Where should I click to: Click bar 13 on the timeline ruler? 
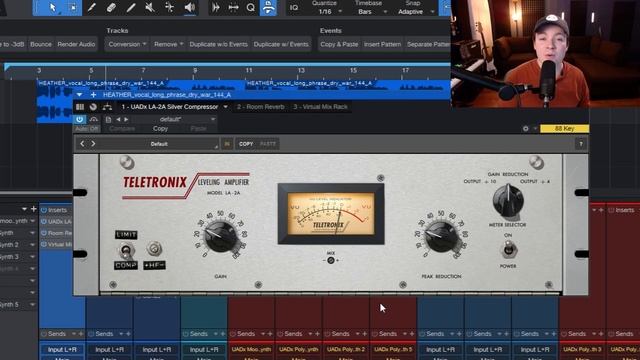point(301,71)
